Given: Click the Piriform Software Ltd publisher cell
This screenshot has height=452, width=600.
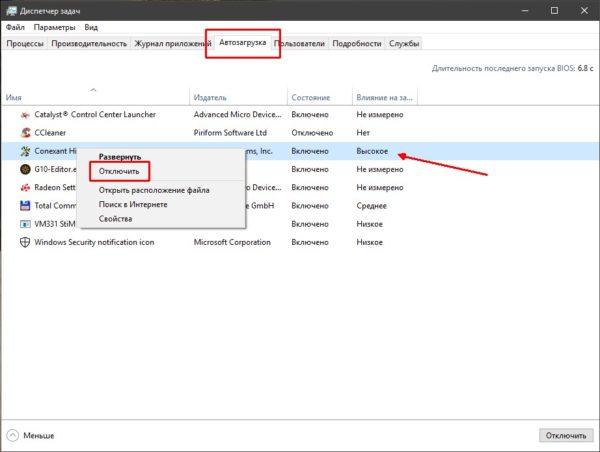Looking at the screenshot, I should point(230,133).
